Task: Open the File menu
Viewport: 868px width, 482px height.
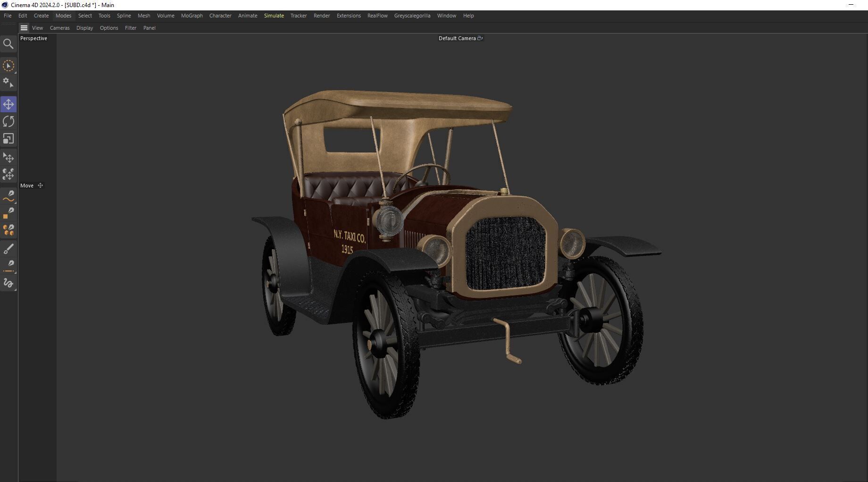Action: 8,16
